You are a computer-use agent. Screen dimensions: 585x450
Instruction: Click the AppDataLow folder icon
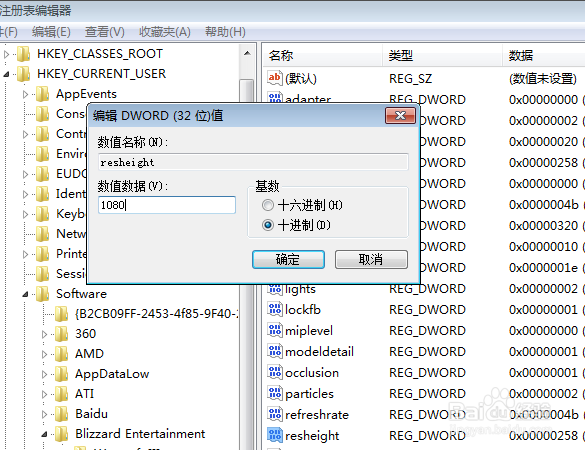click(61, 374)
